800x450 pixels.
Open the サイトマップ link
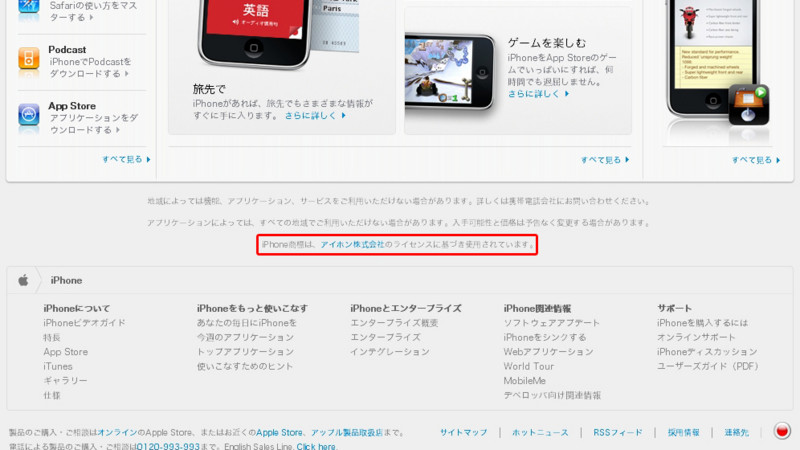point(463,433)
